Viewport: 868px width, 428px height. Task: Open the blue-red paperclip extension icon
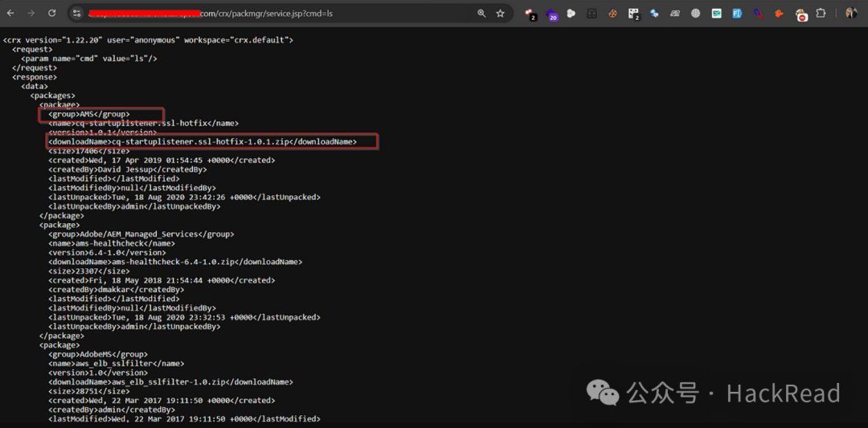click(x=758, y=14)
